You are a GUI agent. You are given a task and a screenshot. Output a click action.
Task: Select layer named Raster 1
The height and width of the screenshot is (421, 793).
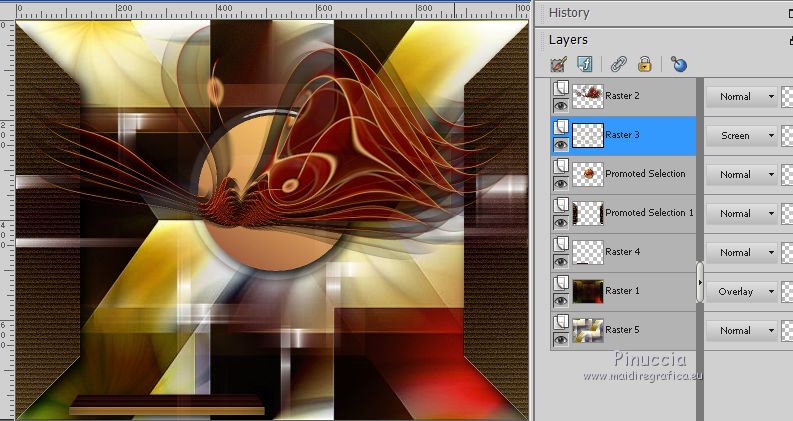(622, 290)
